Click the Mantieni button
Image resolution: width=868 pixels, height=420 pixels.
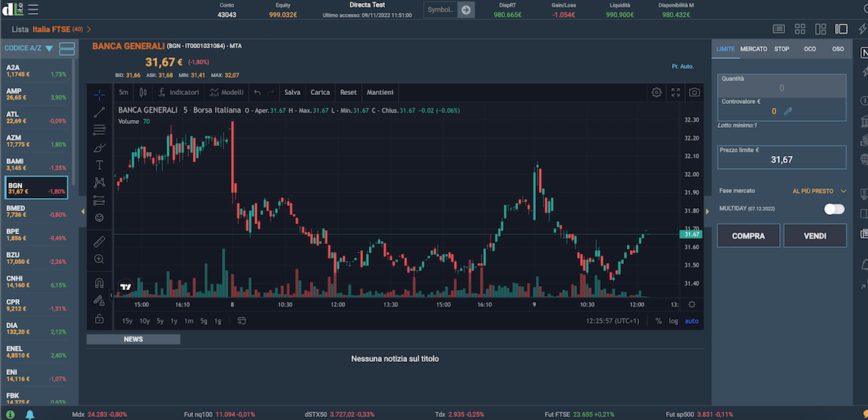[x=380, y=93]
